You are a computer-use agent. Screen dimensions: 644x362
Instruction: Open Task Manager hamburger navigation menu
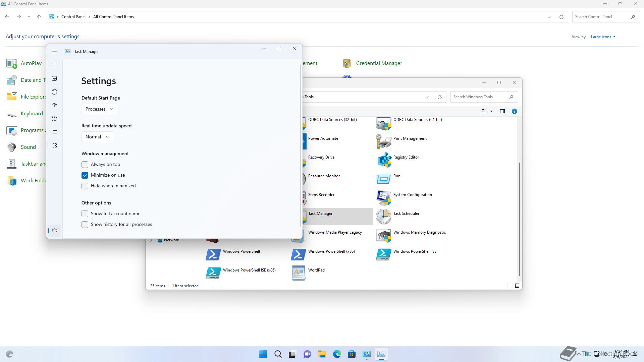click(54, 52)
